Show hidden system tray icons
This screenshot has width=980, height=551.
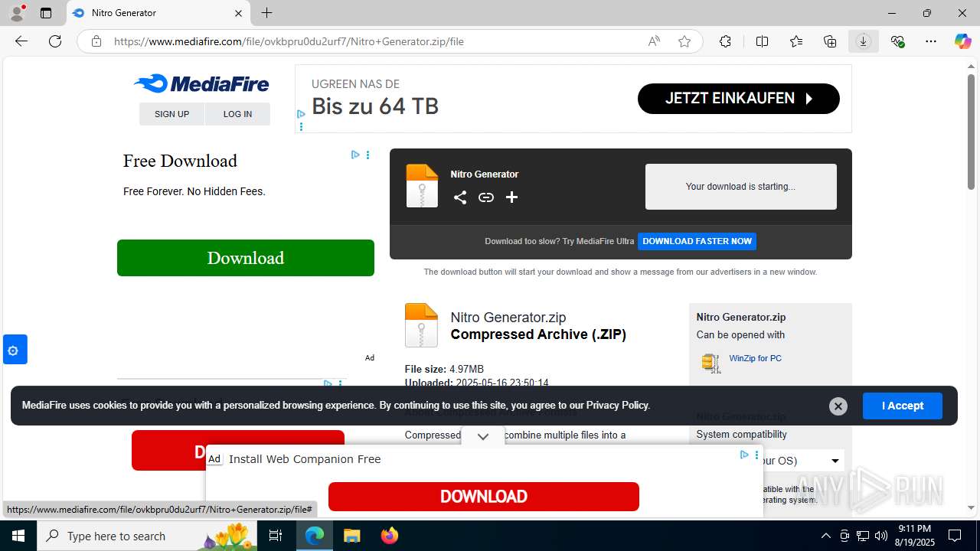point(825,536)
